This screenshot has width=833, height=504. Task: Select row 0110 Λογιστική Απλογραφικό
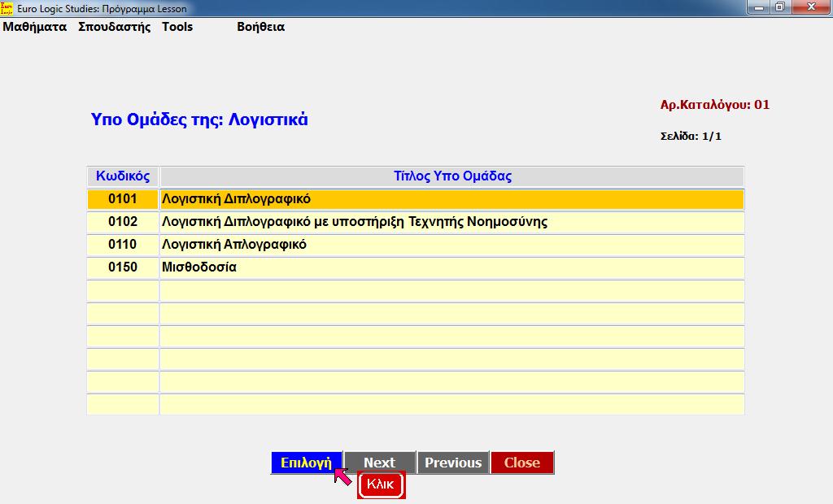(x=325, y=244)
